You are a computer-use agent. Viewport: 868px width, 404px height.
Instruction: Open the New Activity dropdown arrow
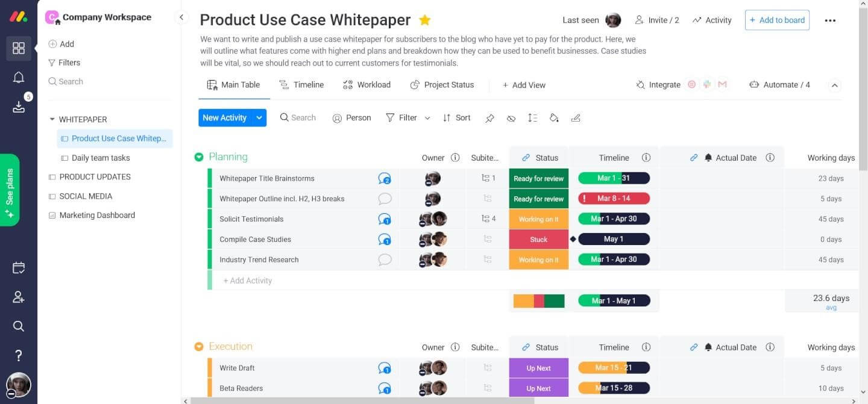click(x=259, y=118)
